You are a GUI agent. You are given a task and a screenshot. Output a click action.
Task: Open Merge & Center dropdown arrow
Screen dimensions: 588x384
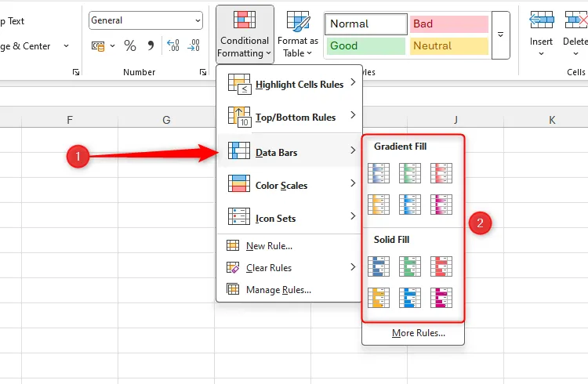67,45
